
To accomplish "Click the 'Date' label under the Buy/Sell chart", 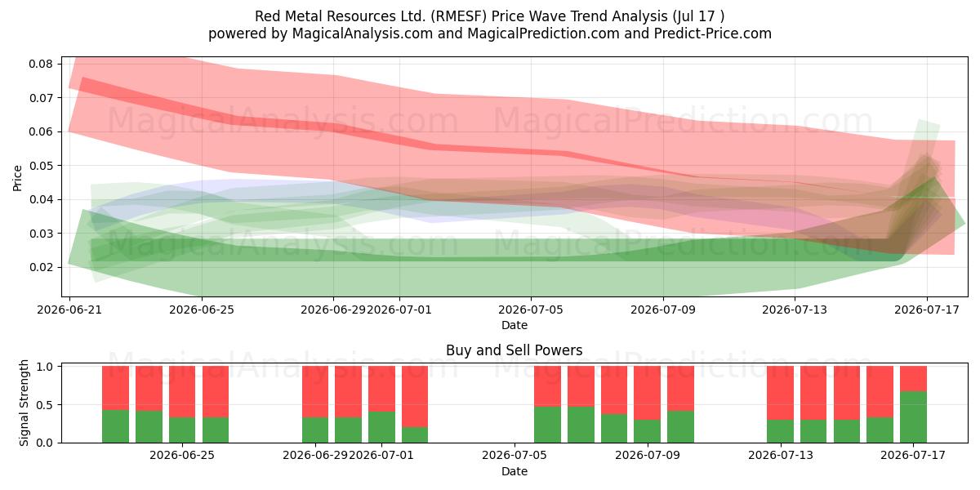I will coord(514,471).
